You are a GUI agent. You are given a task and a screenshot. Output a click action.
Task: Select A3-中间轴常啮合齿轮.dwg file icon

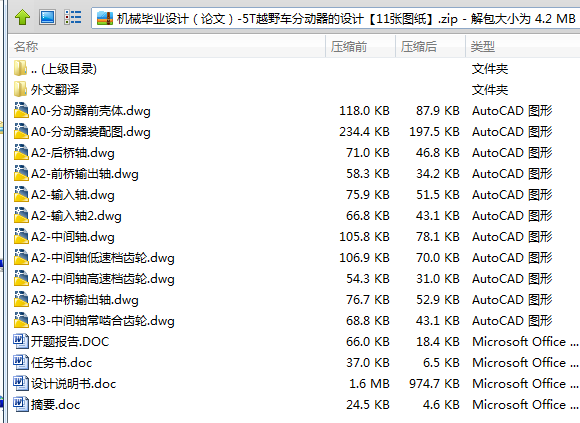[x=21, y=320]
